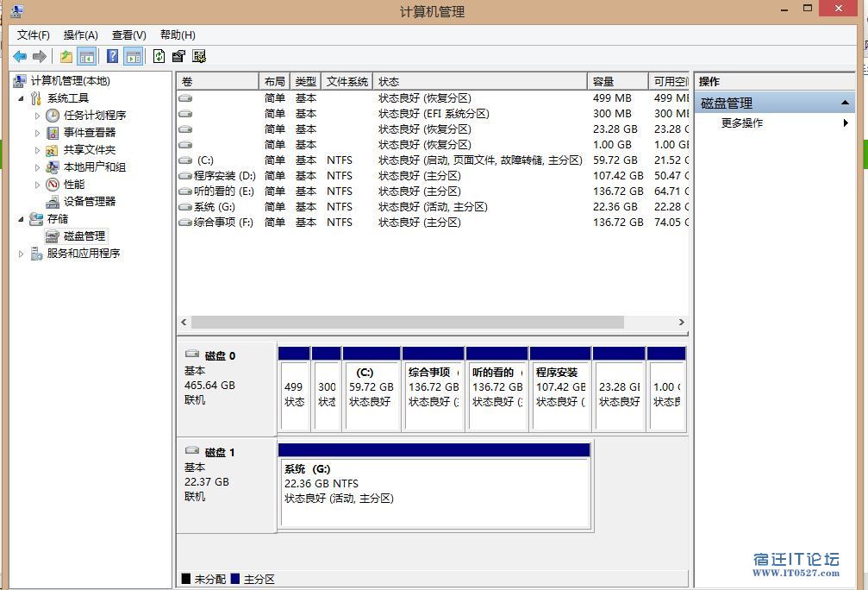Click the 磁盘 1 drive icon
The image size is (868, 590).
coord(192,450)
